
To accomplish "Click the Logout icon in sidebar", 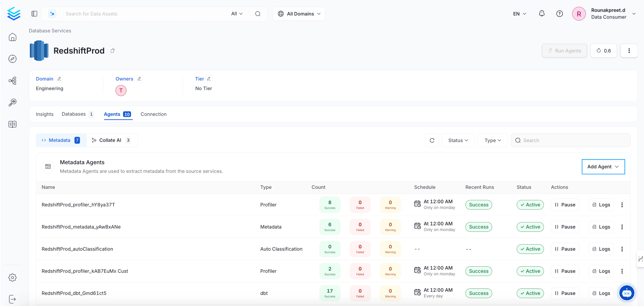I will [x=12, y=299].
